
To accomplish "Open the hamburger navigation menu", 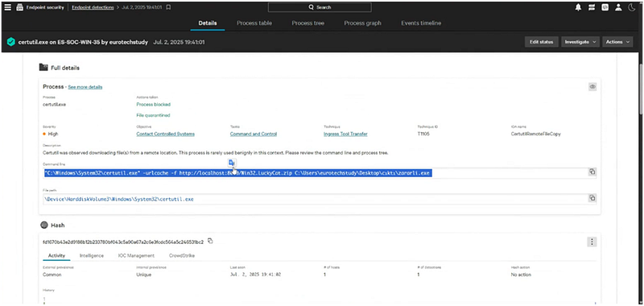I will pos(7,7).
